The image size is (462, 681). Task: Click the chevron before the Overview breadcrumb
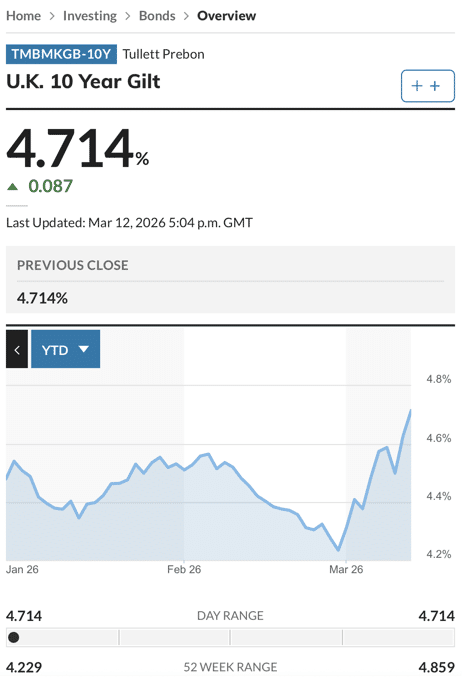click(186, 16)
